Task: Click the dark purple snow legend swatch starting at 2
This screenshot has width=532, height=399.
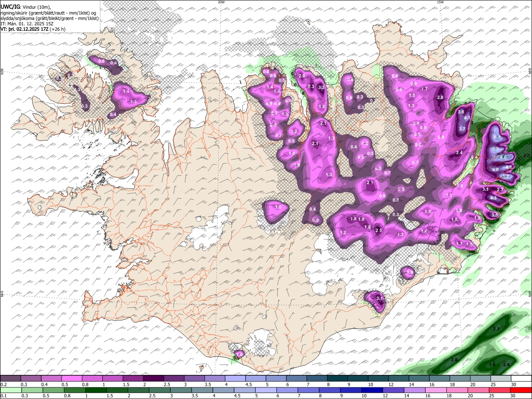Action: [x=153, y=379]
